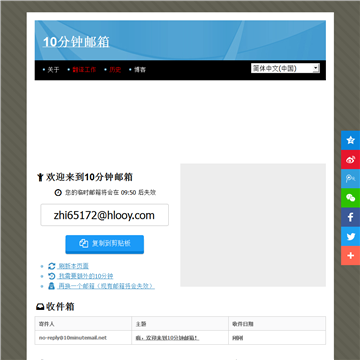Click the clock-rewind icon for extra 10 minutes
This screenshot has width=360, height=360.
click(x=52, y=276)
